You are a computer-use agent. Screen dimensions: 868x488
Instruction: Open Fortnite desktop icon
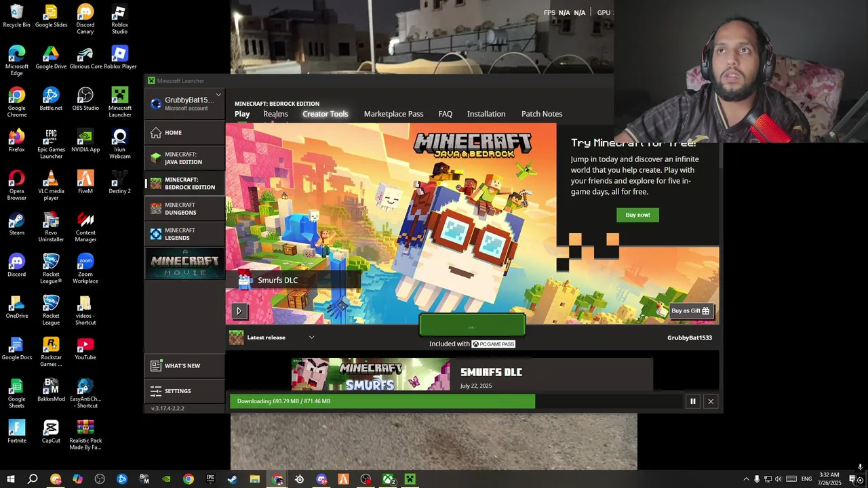point(16,431)
